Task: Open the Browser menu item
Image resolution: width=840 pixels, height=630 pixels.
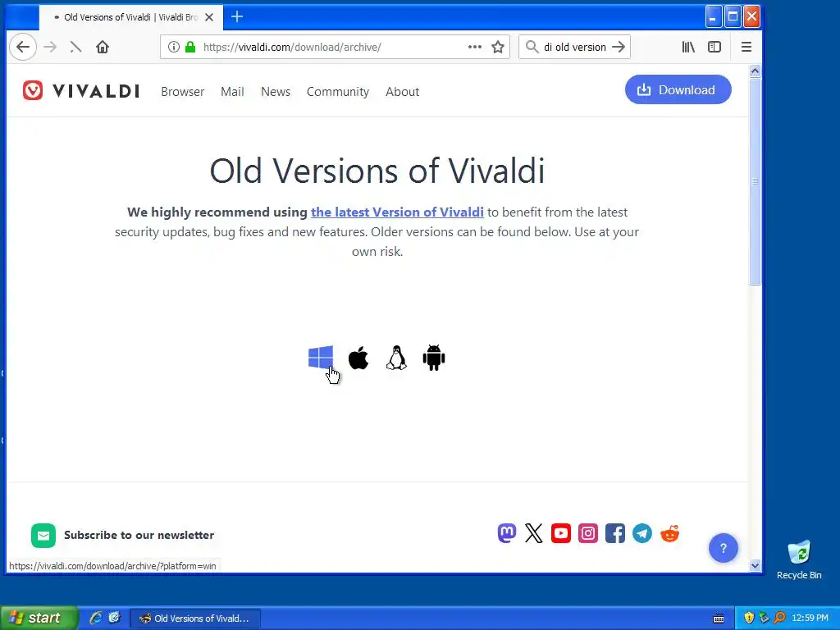Action: 183,92
